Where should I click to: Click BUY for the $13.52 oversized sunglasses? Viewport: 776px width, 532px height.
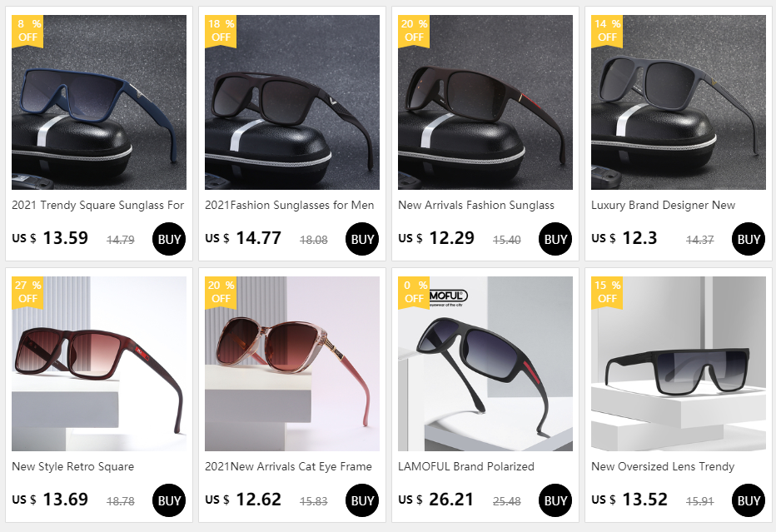tap(749, 500)
